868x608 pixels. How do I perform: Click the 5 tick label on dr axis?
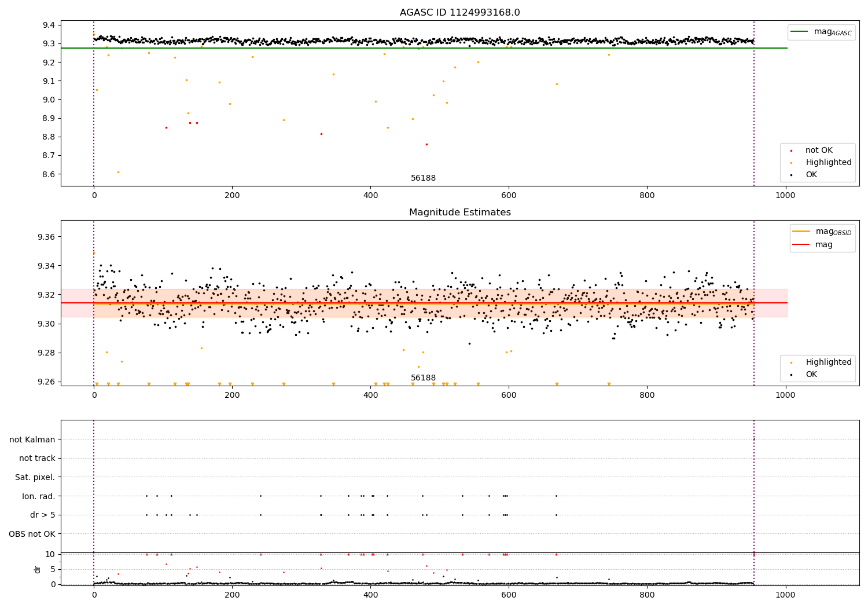pos(53,570)
